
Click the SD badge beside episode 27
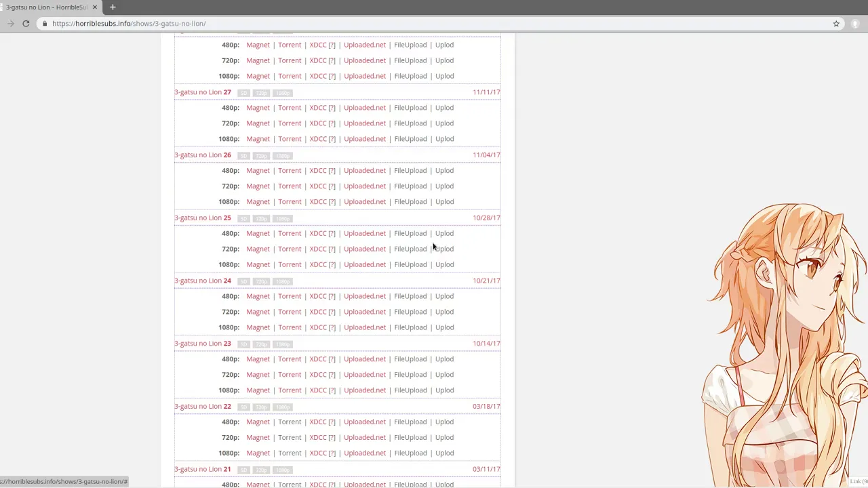243,93
